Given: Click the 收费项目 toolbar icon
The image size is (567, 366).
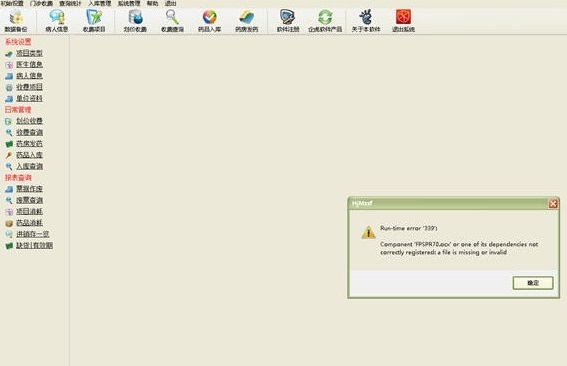Looking at the screenshot, I should (x=94, y=21).
